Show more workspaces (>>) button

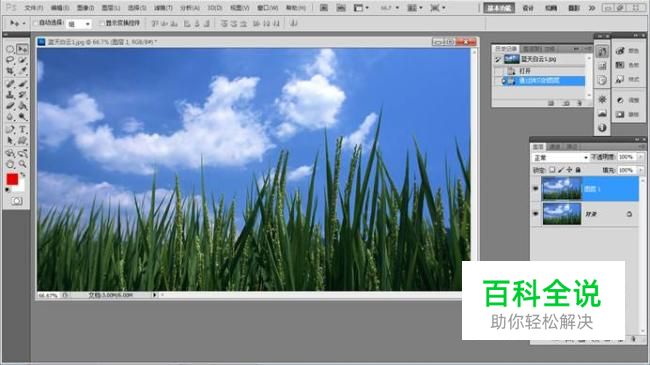[x=592, y=8]
